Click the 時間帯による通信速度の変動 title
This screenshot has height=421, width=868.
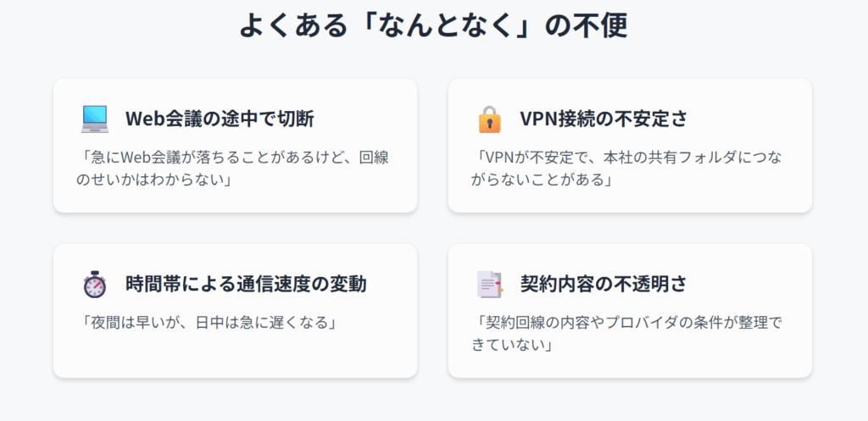point(246,285)
